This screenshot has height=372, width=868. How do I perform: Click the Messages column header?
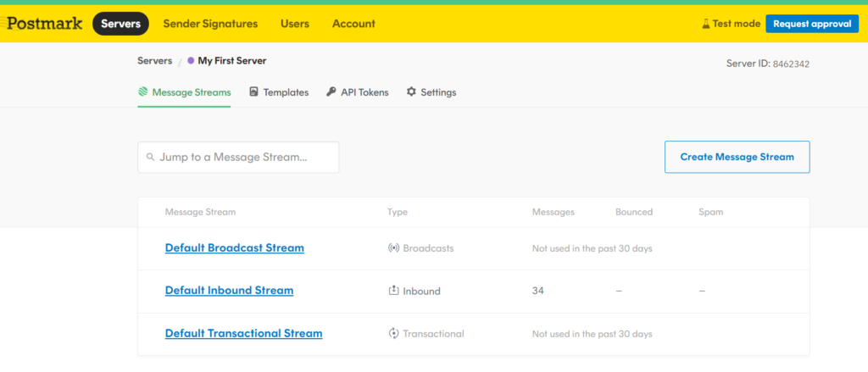(x=553, y=212)
